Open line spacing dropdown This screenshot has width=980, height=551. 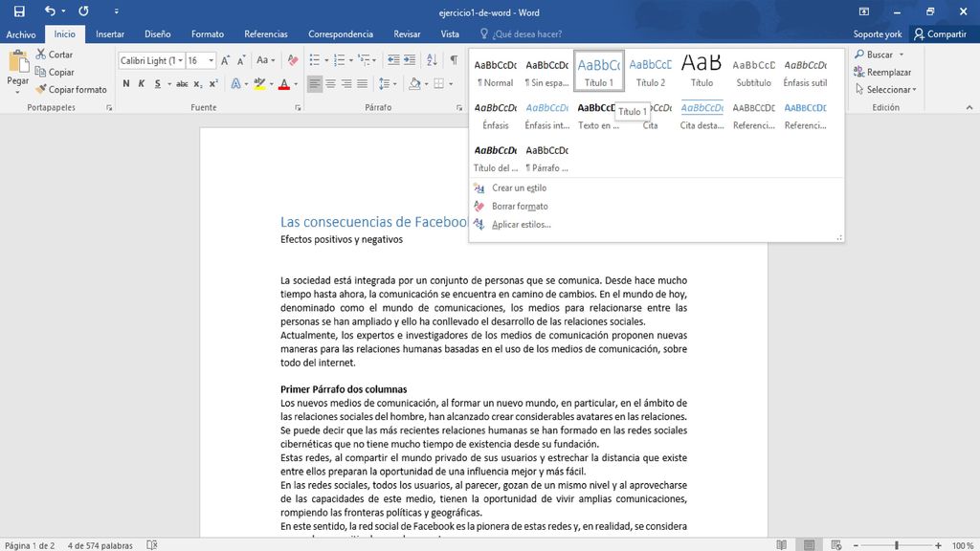click(388, 84)
